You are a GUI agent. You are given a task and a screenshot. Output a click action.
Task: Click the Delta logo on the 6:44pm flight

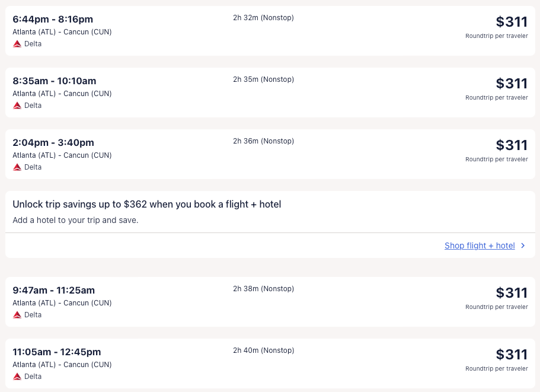pyautogui.click(x=17, y=44)
